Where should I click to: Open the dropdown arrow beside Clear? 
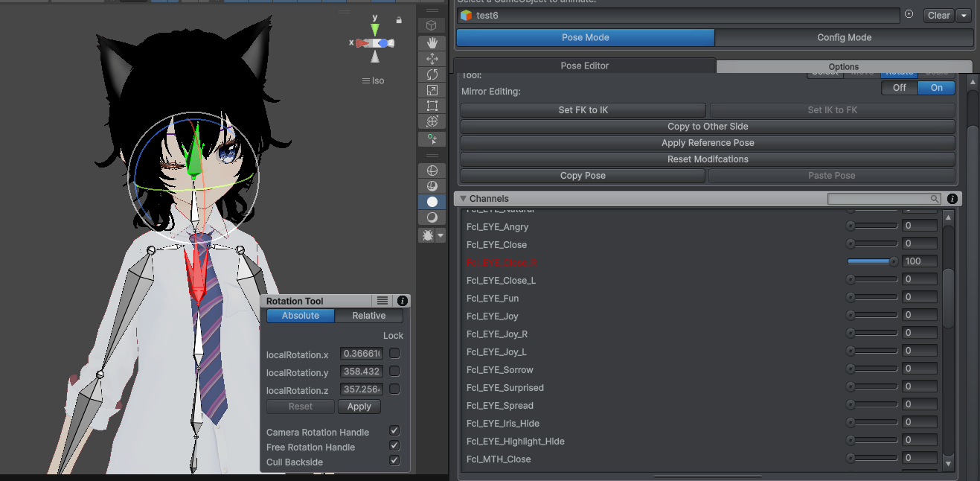pyautogui.click(x=964, y=16)
